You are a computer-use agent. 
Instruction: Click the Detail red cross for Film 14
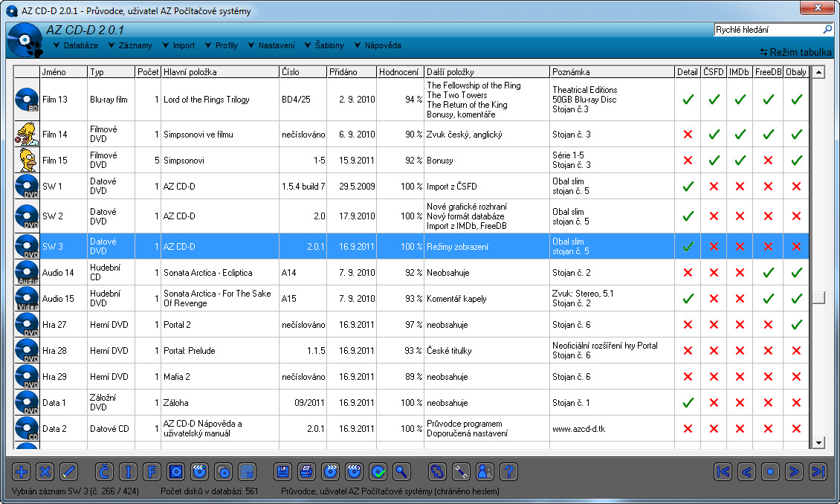coord(688,135)
